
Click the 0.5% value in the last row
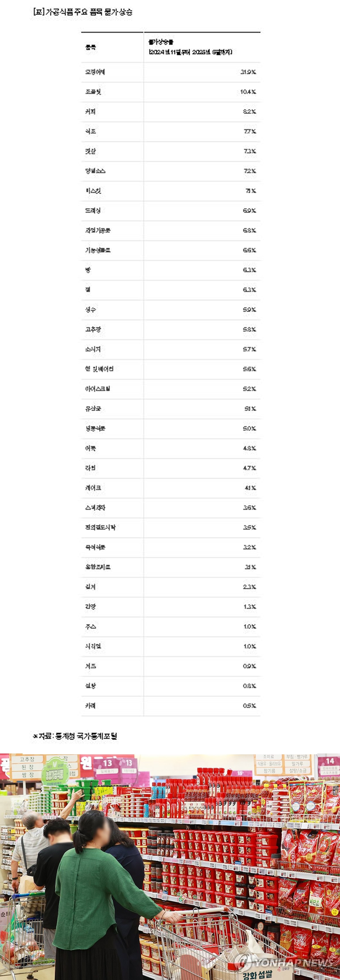click(x=250, y=706)
